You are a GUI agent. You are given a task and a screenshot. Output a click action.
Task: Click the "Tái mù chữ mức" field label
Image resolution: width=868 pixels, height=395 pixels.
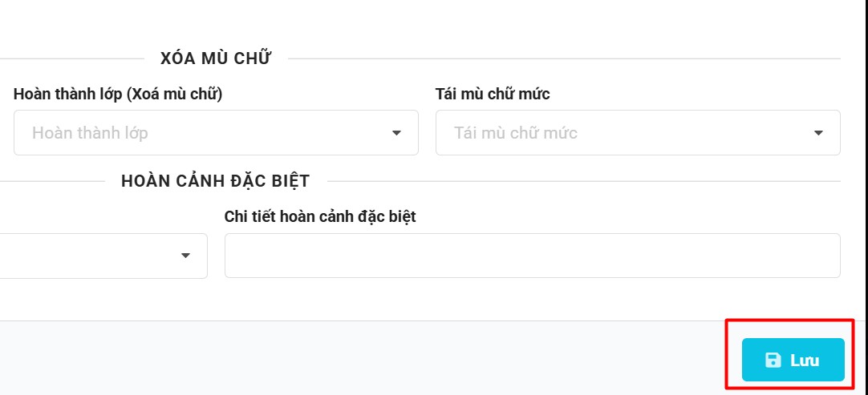pos(493,94)
